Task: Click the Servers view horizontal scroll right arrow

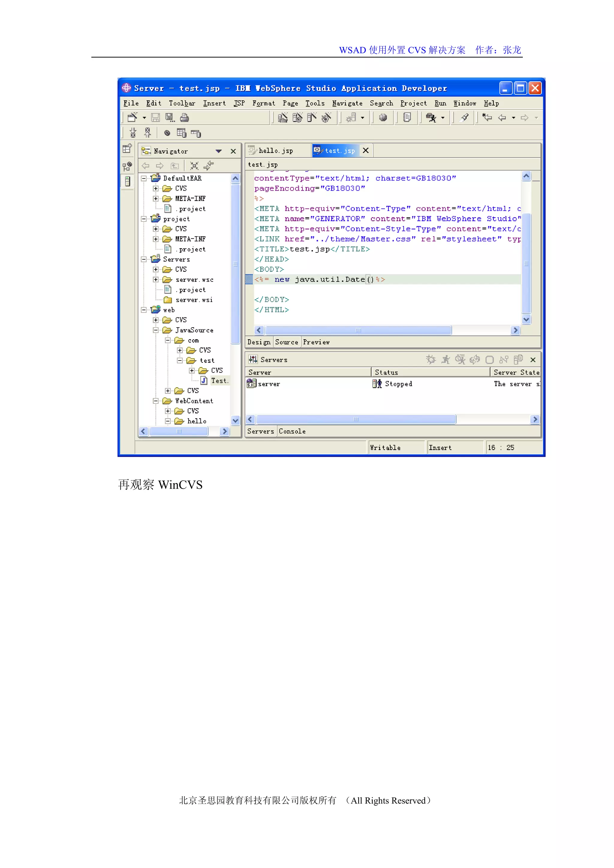Action: 535,419
